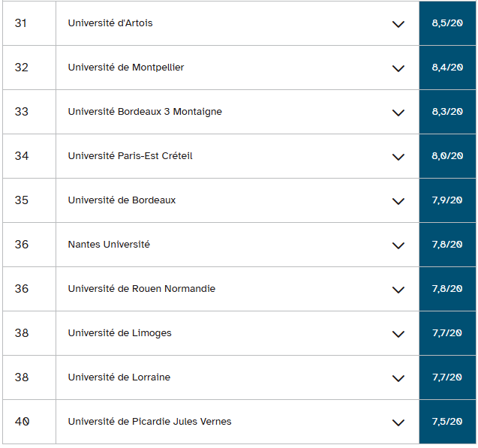Image resolution: width=478 pixels, height=448 pixels.
Task: Open Université de Lorraine details chevron
Action: (398, 378)
